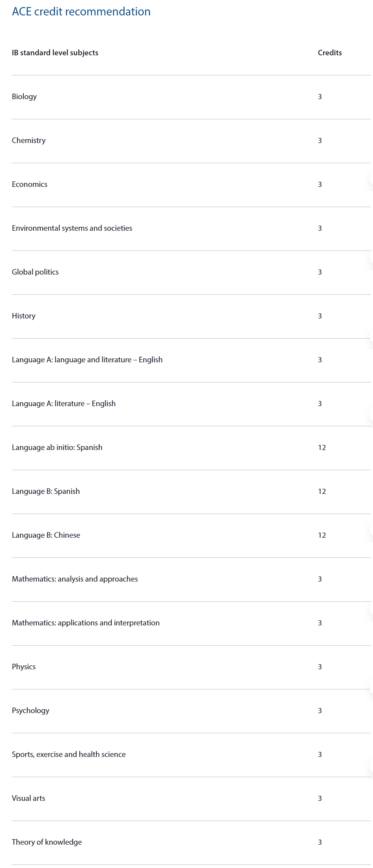Click the Language B: Spanish entry
The height and width of the screenshot is (868, 373).
(46, 491)
